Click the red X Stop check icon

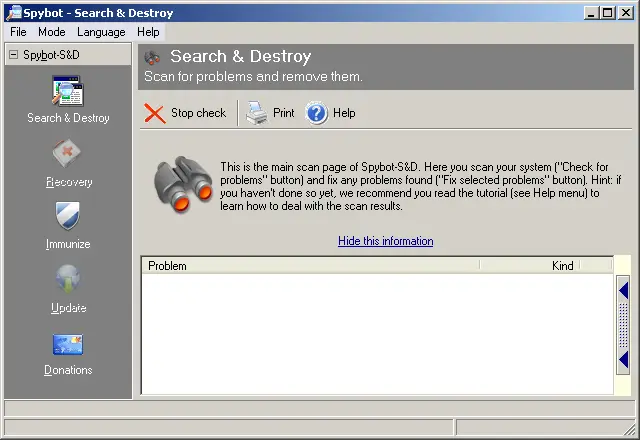155,113
